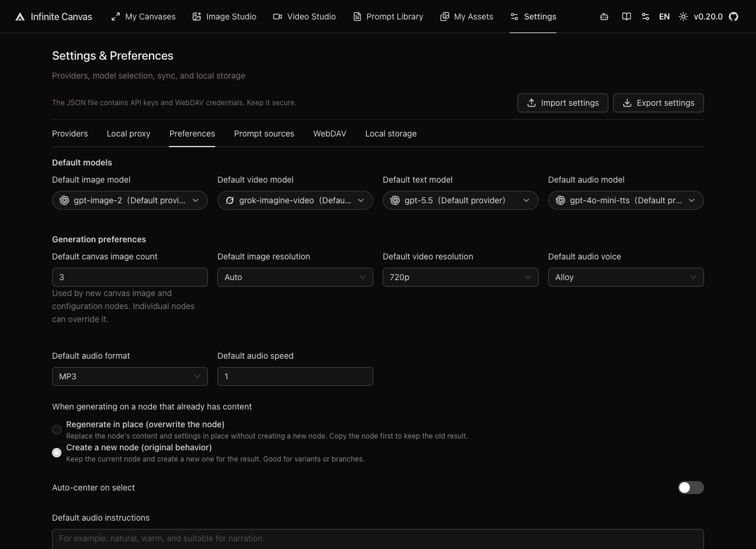The image size is (756, 549).
Task: Open Video Studio
Action: coord(304,17)
